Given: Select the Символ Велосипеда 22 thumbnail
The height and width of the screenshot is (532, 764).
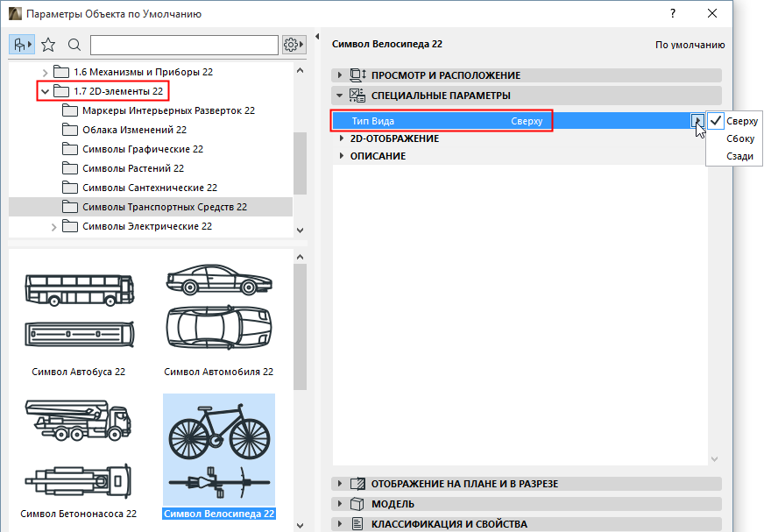Looking at the screenshot, I should click(x=219, y=457).
